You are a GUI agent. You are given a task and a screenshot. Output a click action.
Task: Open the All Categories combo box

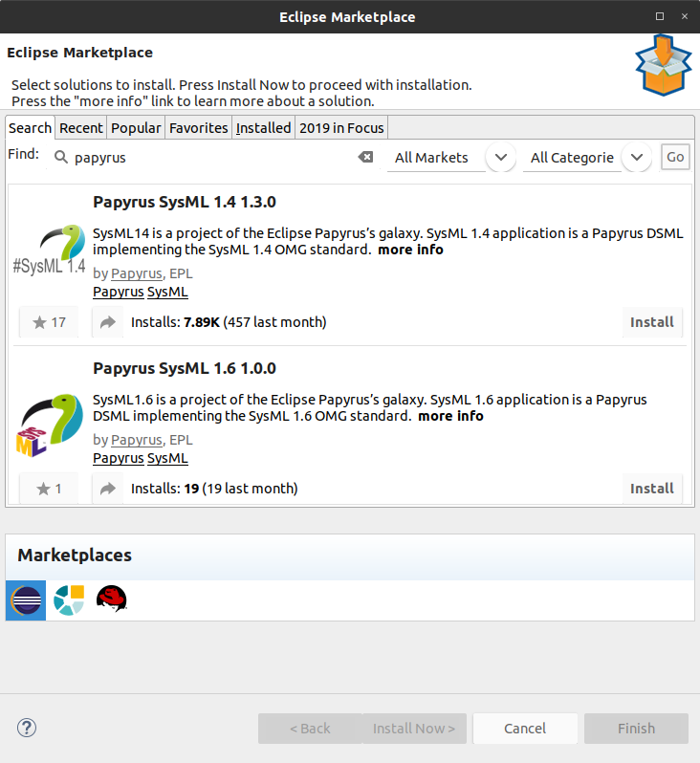pyautogui.click(x=587, y=157)
